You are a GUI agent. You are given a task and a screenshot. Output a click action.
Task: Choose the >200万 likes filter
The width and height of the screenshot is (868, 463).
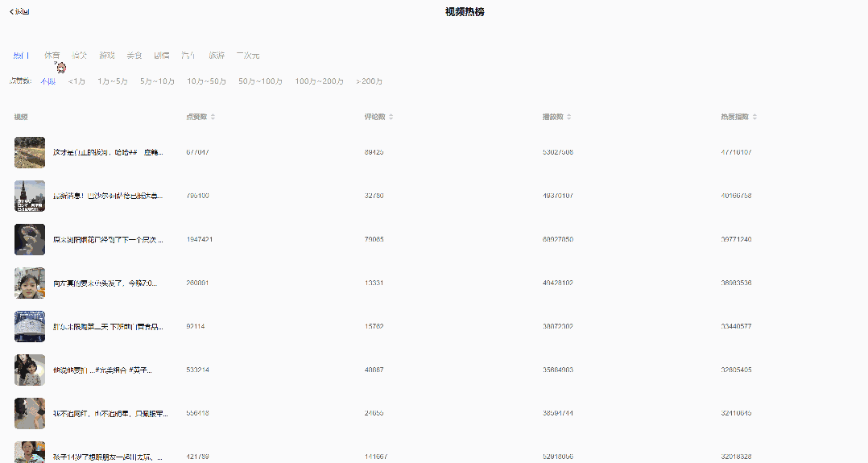tap(369, 81)
